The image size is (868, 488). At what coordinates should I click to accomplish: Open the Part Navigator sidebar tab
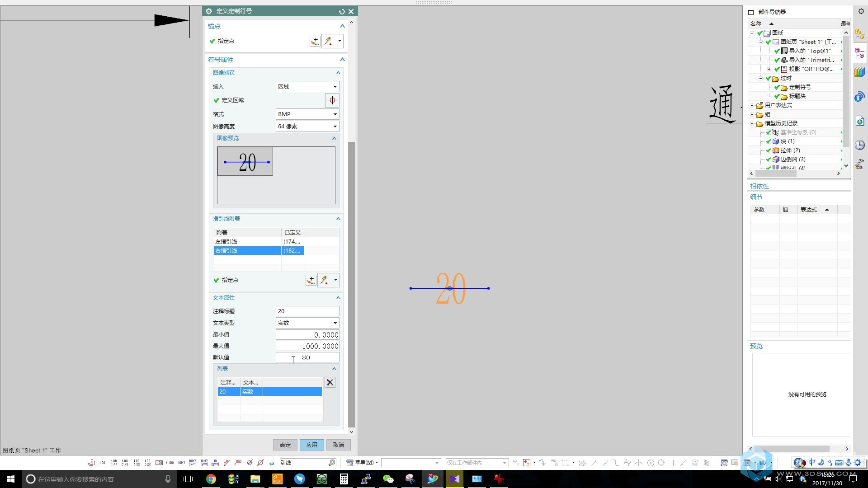860,54
